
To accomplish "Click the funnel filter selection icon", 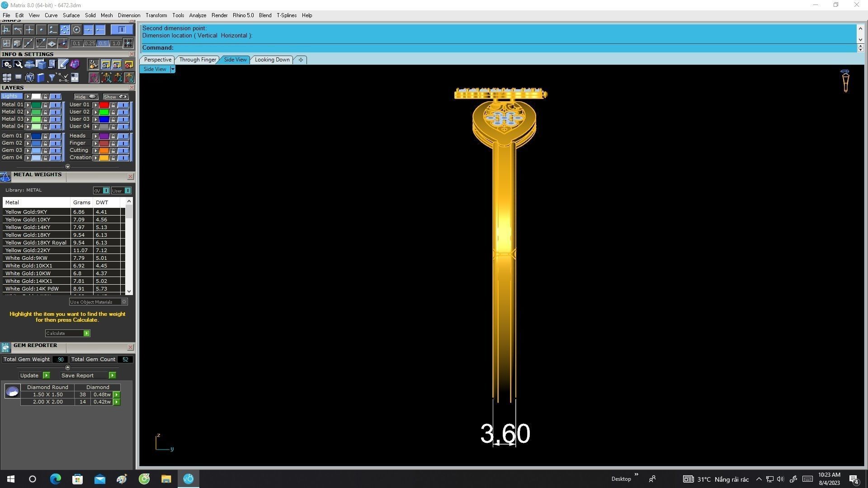I will [x=52, y=78].
